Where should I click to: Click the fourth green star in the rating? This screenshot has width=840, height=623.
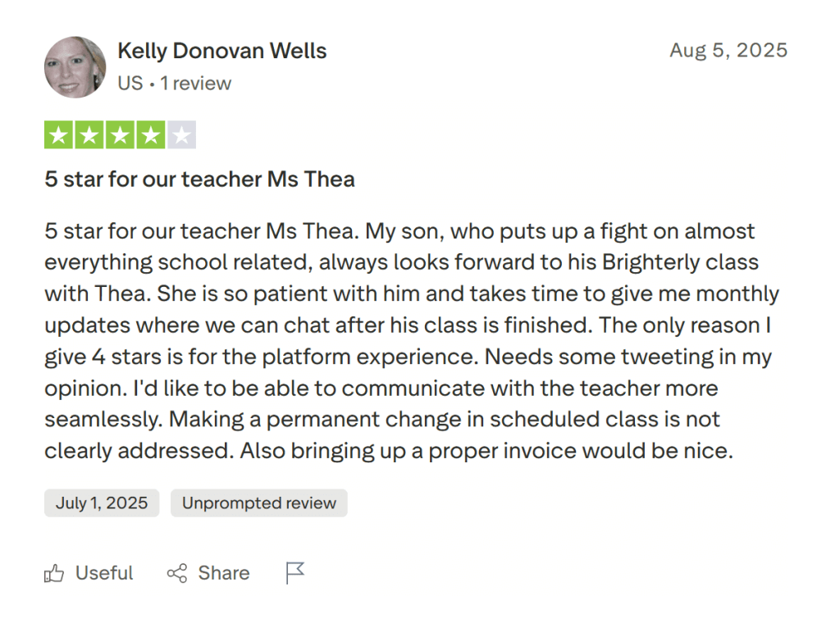[152, 134]
